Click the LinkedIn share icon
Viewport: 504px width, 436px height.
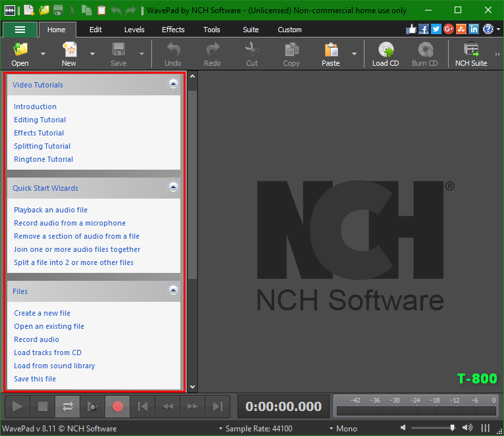click(474, 29)
